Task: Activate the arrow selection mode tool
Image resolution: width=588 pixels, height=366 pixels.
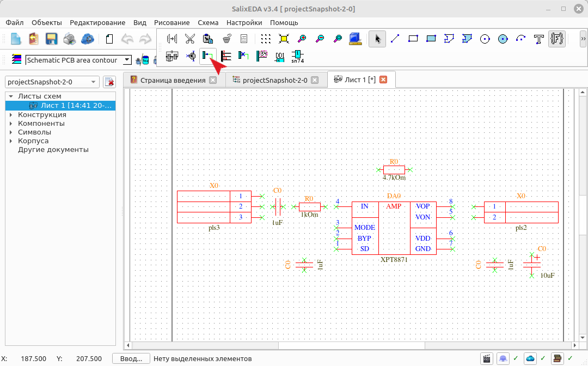Action: (377, 39)
